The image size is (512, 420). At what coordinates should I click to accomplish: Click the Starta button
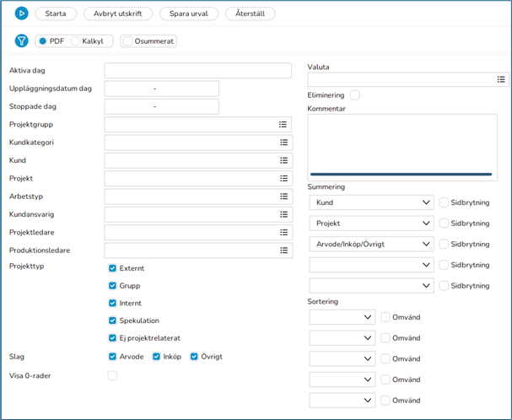[56, 13]
